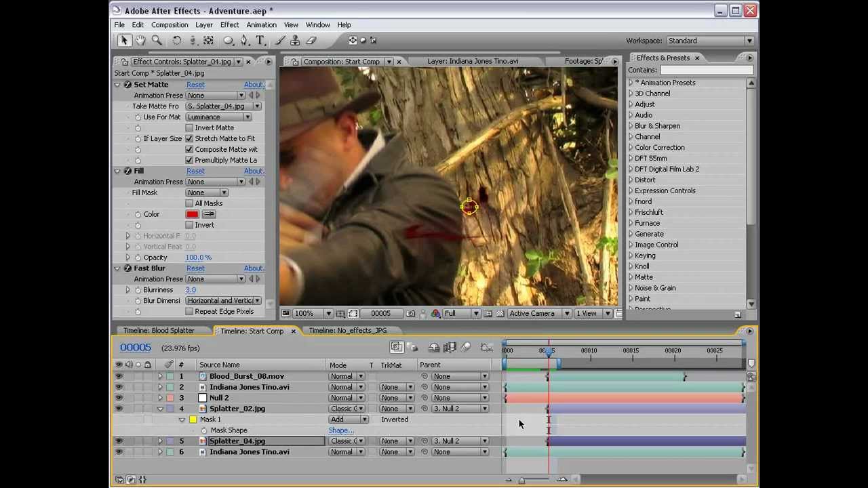Open the Blur Dimensions dropdown
This screenshot has width=868, height=488.
click(223, 301)
